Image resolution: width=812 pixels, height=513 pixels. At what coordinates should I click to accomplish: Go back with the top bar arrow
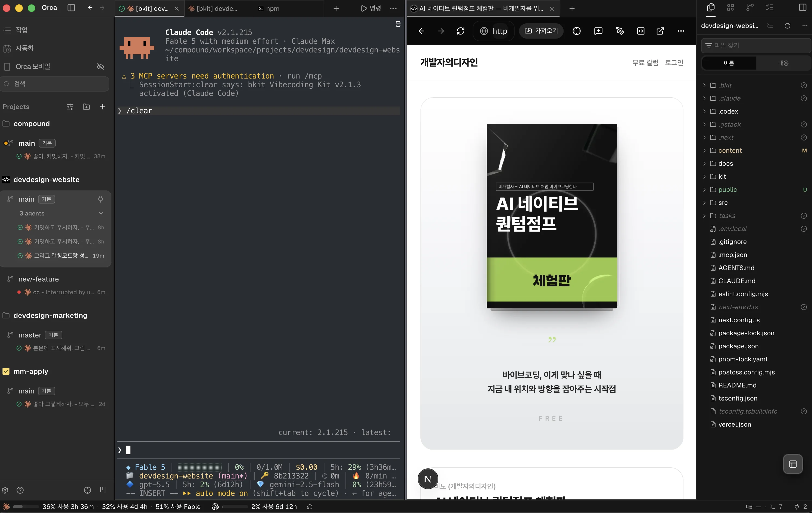pyautogui.click(x=90, y=8)
